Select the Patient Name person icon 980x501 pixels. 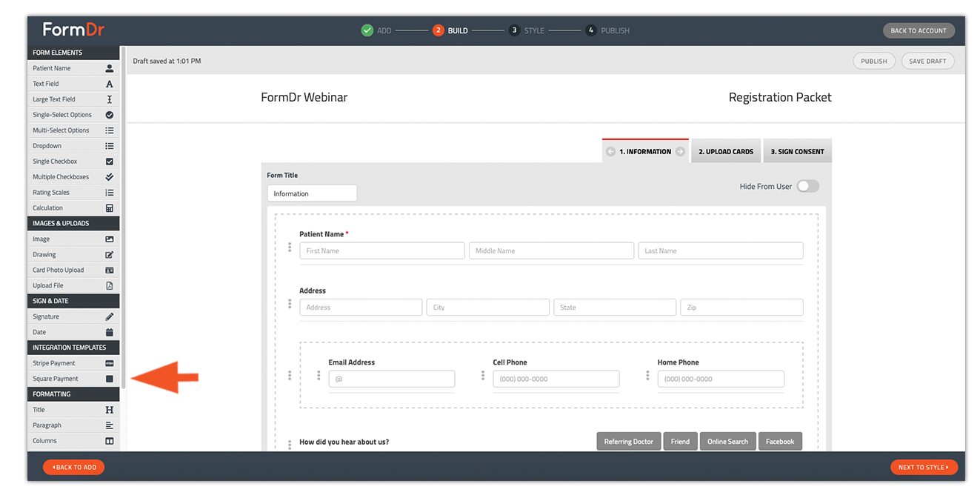(x=110, y=68)
